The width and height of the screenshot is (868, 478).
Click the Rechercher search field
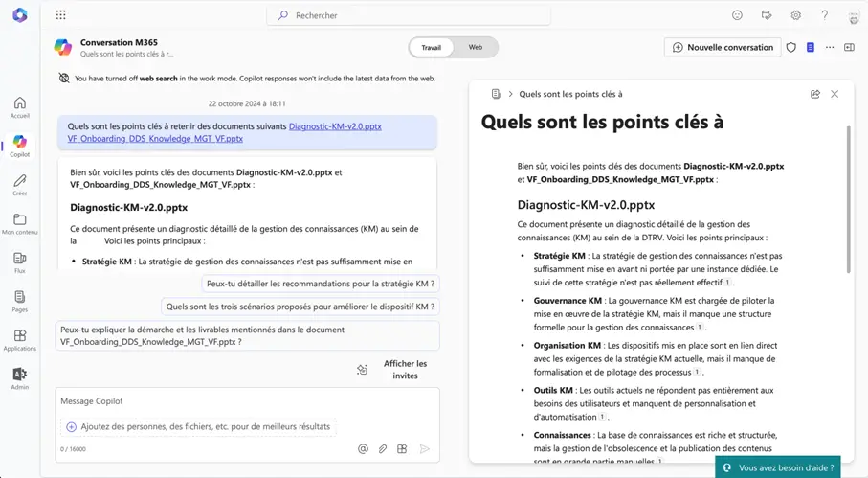click(409, 15)
